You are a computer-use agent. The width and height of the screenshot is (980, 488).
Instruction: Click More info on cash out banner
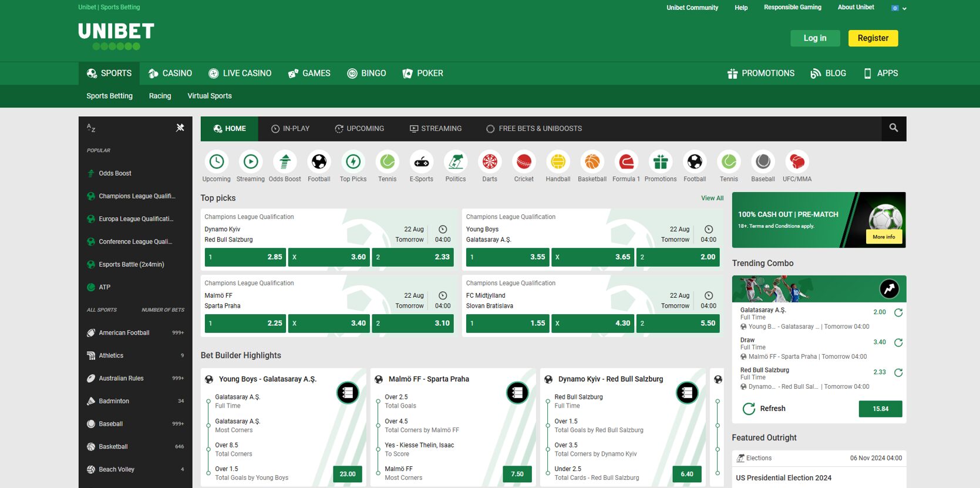click(x=884, y=237)
